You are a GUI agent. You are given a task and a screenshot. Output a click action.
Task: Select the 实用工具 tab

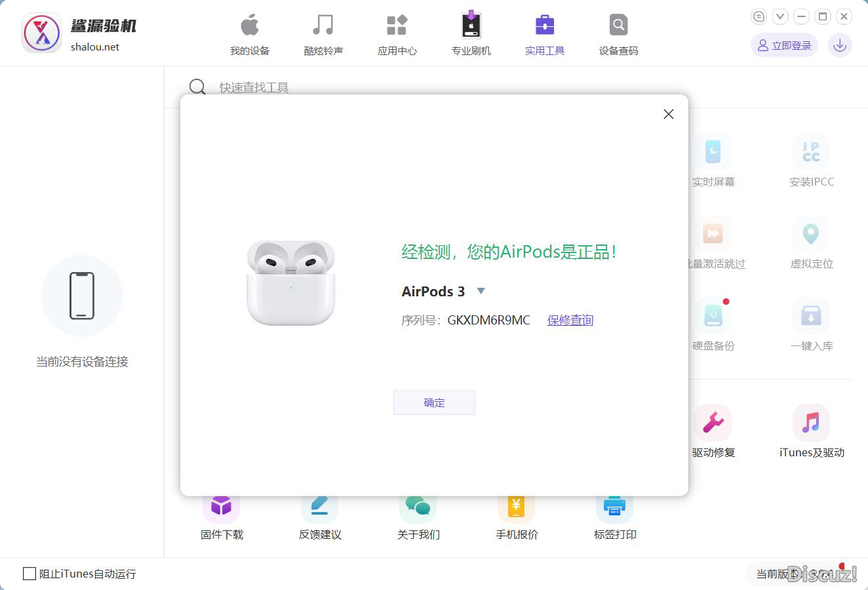545,34
